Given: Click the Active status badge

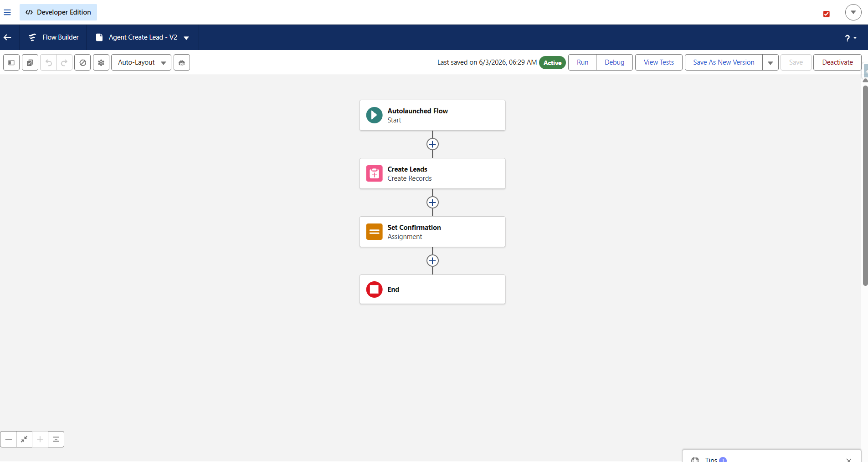Looking at the screenshot, I should pos(552,63).
